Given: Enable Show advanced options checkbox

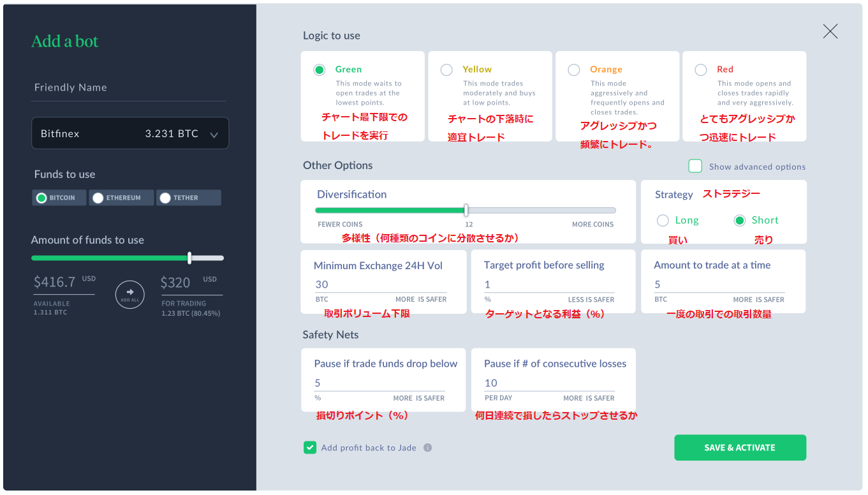Looking at the screenshot, I should coord(695,166).
